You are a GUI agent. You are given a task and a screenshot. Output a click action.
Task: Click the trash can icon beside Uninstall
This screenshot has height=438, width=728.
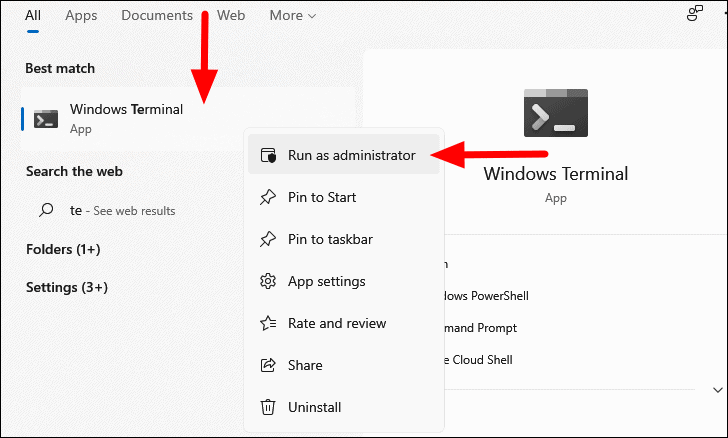268,407
